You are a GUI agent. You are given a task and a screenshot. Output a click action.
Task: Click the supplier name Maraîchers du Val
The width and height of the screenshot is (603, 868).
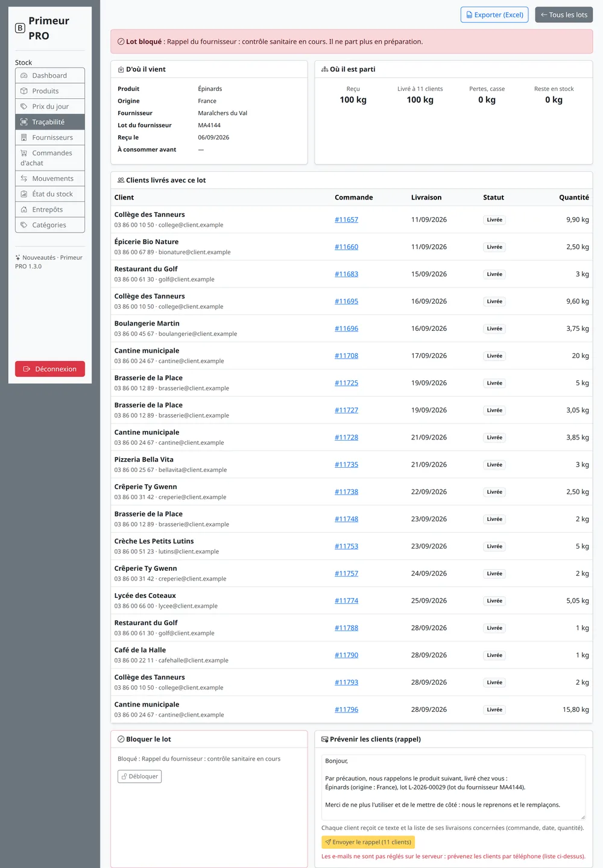(223, 113)
